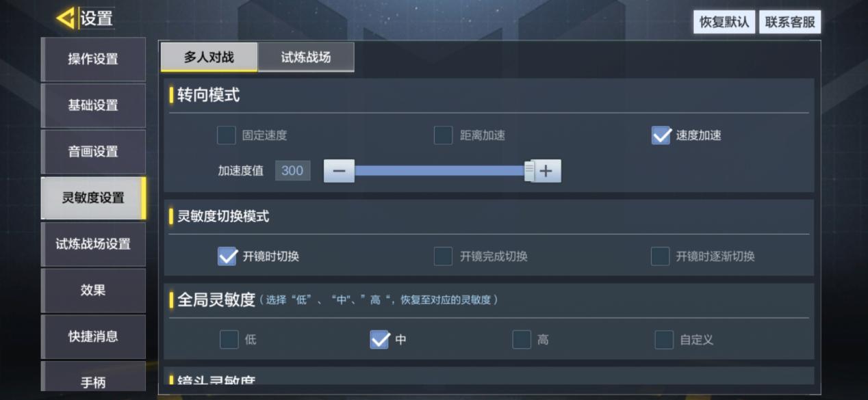This screenshot has width=868, height=400.
Task: Click the 加速度值 slider handle
Action: (529, 171)
